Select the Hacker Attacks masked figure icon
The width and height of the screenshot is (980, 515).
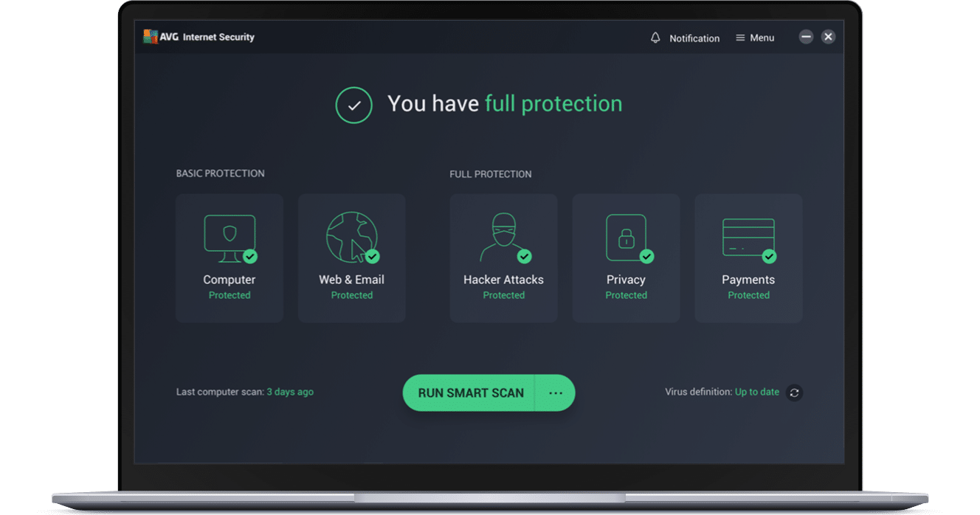504,238
